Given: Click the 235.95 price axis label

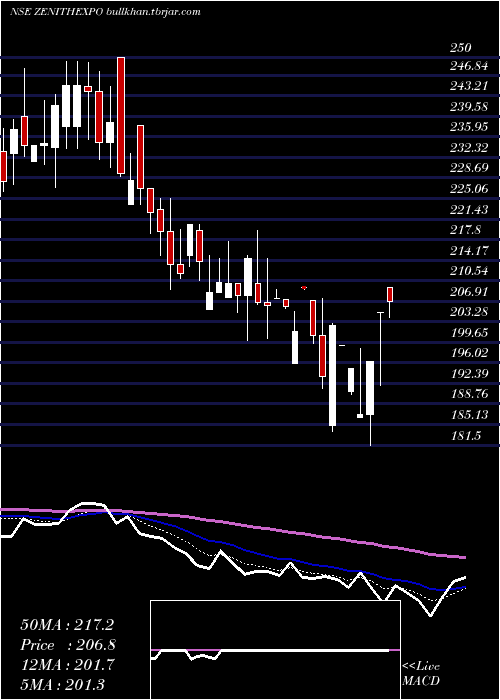Looking at the screenshot, I should click(x=469, y=127).
